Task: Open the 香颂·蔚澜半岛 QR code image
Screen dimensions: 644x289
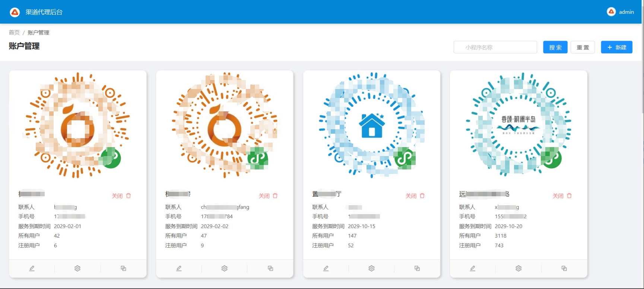Action: 518,125
